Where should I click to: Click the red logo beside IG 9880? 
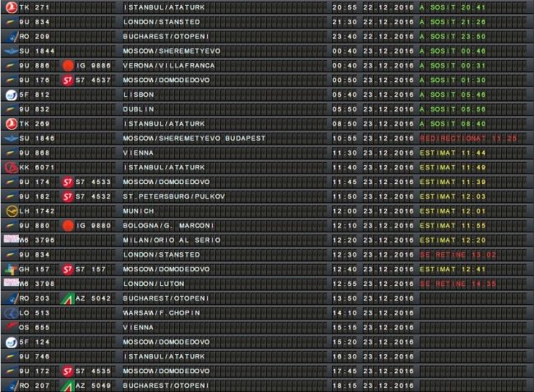pos(67,226)
